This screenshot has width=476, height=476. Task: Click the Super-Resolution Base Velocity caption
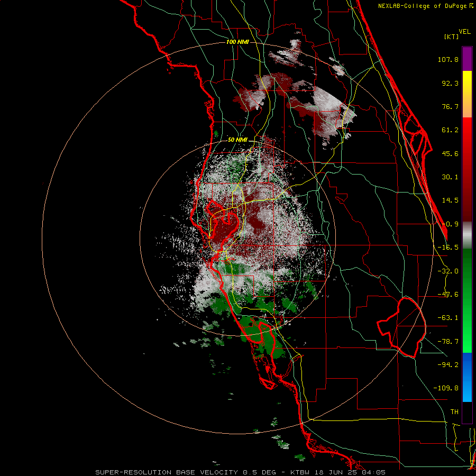coord(241,472)
